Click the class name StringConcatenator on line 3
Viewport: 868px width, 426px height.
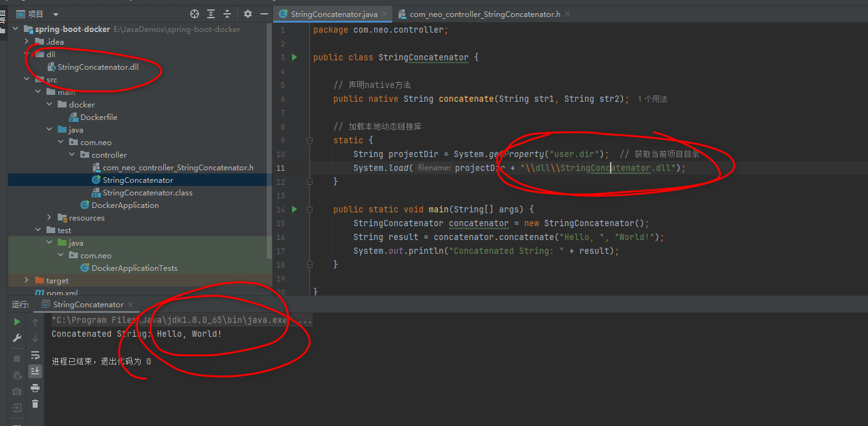[423, 57]
